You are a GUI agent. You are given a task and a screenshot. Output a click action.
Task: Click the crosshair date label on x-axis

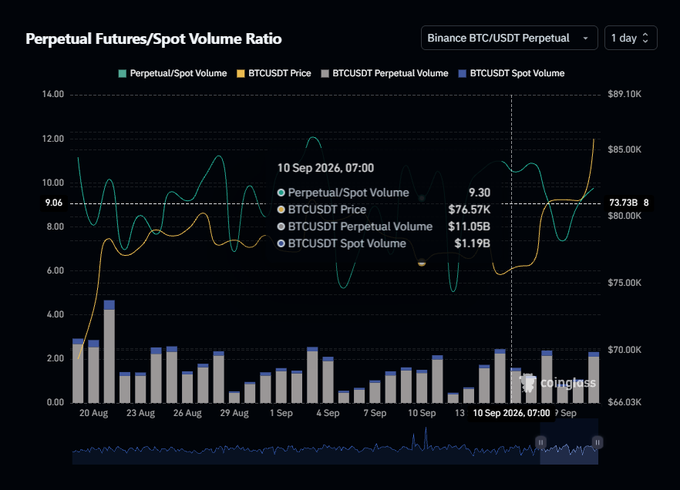click(x=511, y=413)
